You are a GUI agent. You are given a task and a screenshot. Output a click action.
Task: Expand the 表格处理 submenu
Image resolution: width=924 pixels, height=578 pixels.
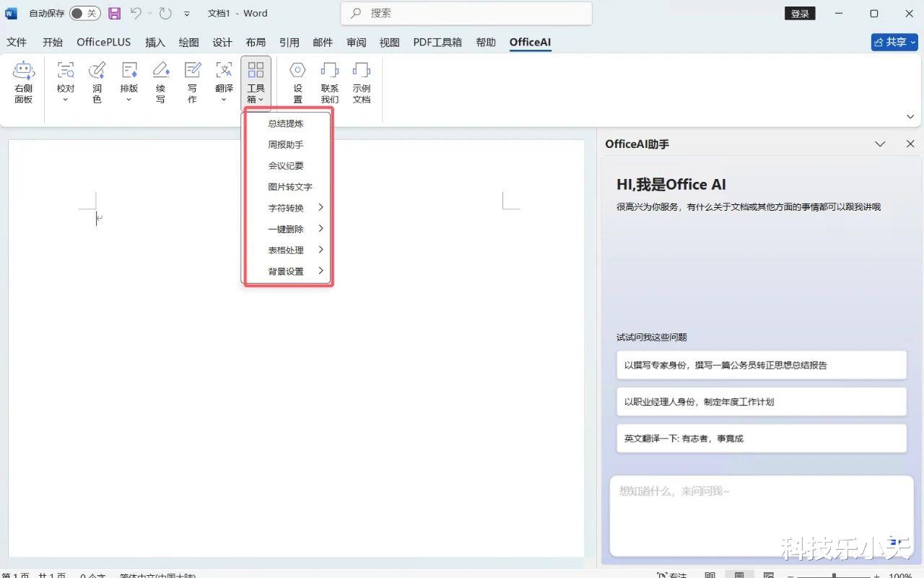[287, 250]
